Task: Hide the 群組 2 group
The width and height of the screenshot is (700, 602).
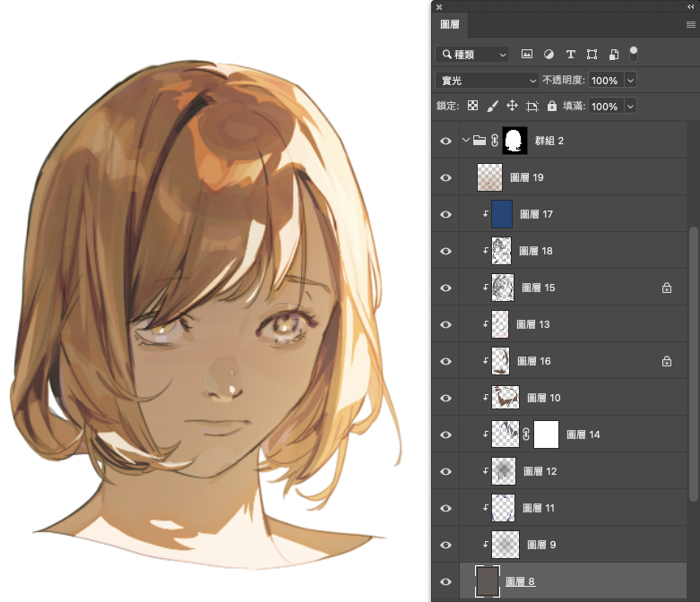Action: pos(445,141)
